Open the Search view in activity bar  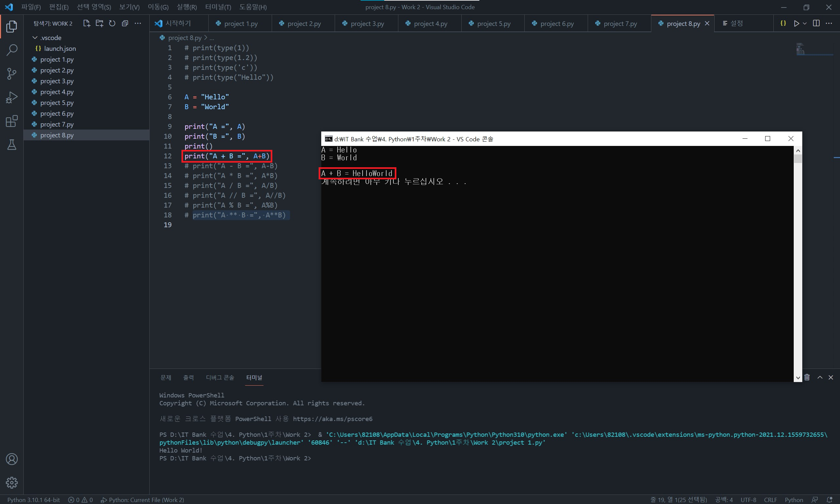click(x=11, y=50)
